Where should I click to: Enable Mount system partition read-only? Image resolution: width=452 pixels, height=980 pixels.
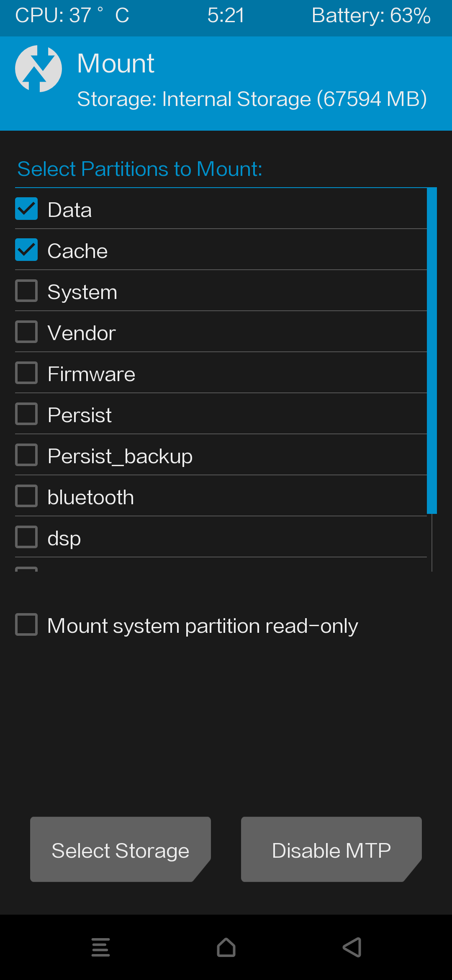click(26, 625)
